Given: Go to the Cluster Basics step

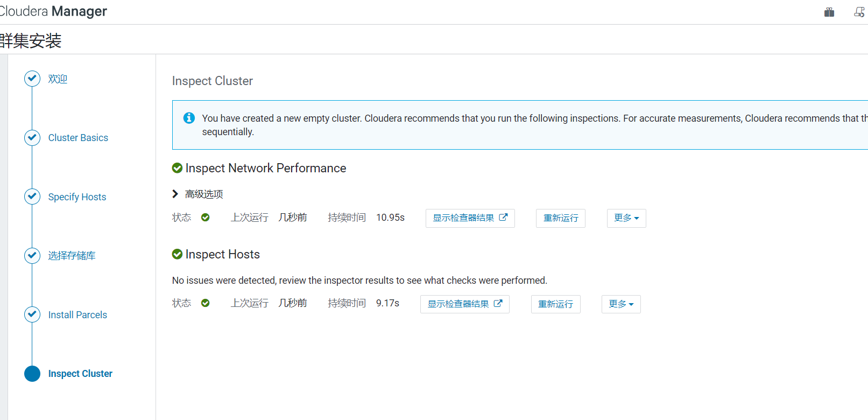Looking at the screenshot, I should pyautogui.click(x=78, y=138).
